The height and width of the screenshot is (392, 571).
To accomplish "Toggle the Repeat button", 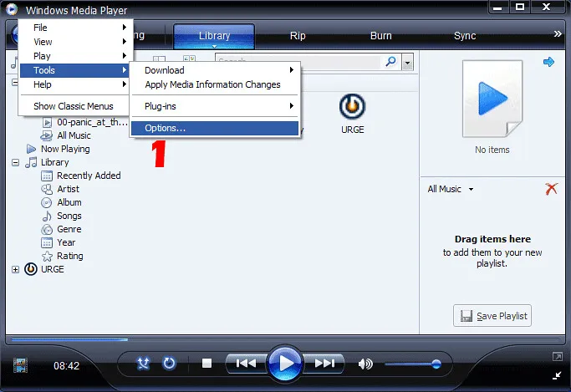I will 169,364.
